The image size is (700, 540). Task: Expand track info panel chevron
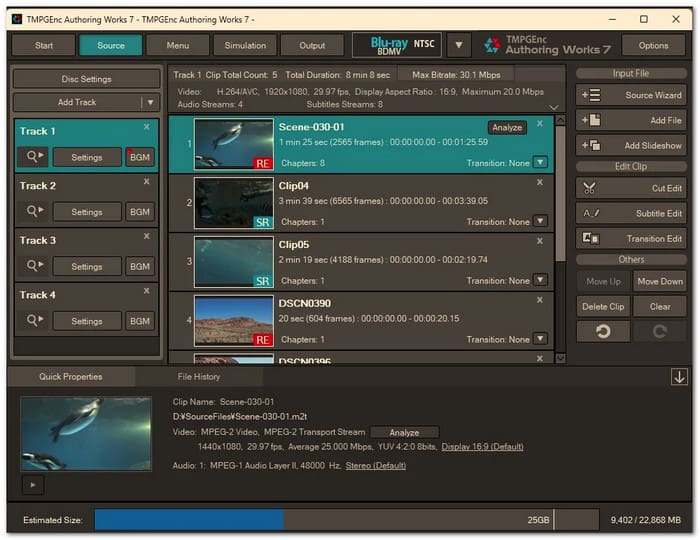click(x=554, y=107)
